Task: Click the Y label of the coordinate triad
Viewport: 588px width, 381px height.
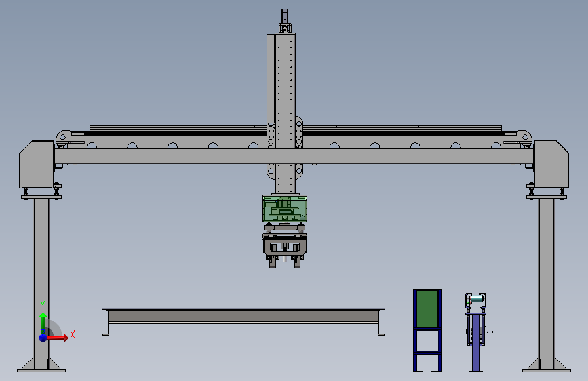Action: 43,305
